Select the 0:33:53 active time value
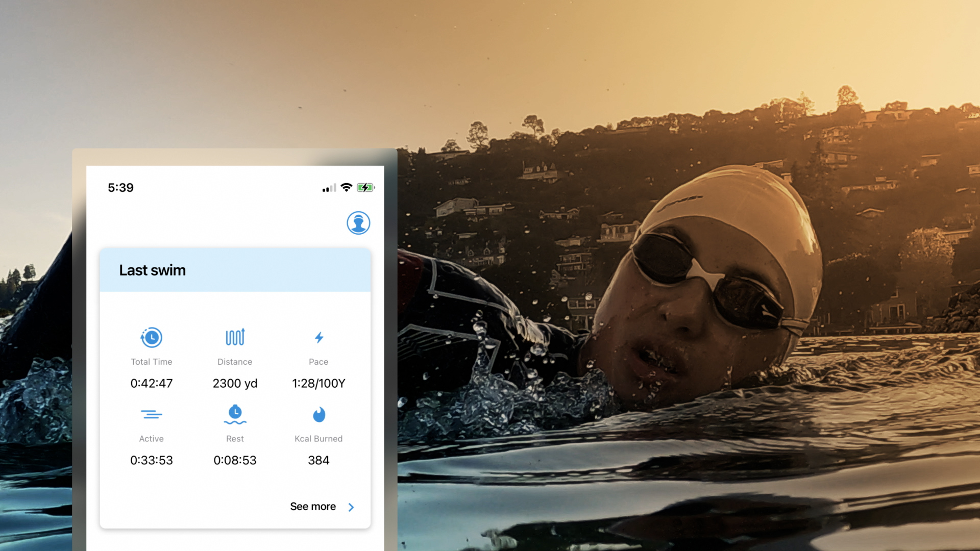 point(152,460)
